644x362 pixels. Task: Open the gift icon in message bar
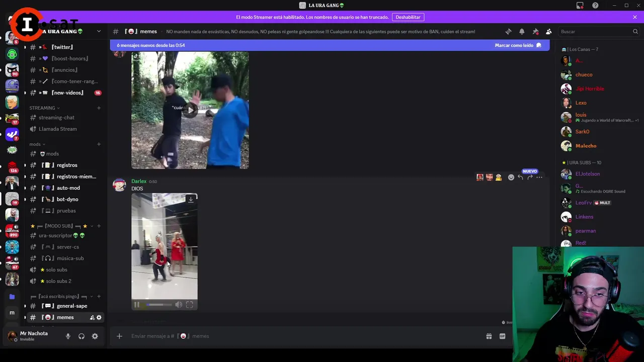(489, 336)
